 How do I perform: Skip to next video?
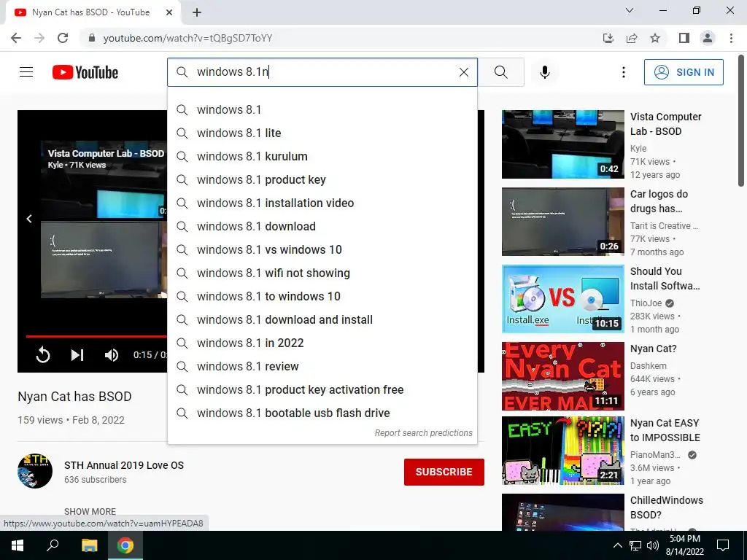77,355
